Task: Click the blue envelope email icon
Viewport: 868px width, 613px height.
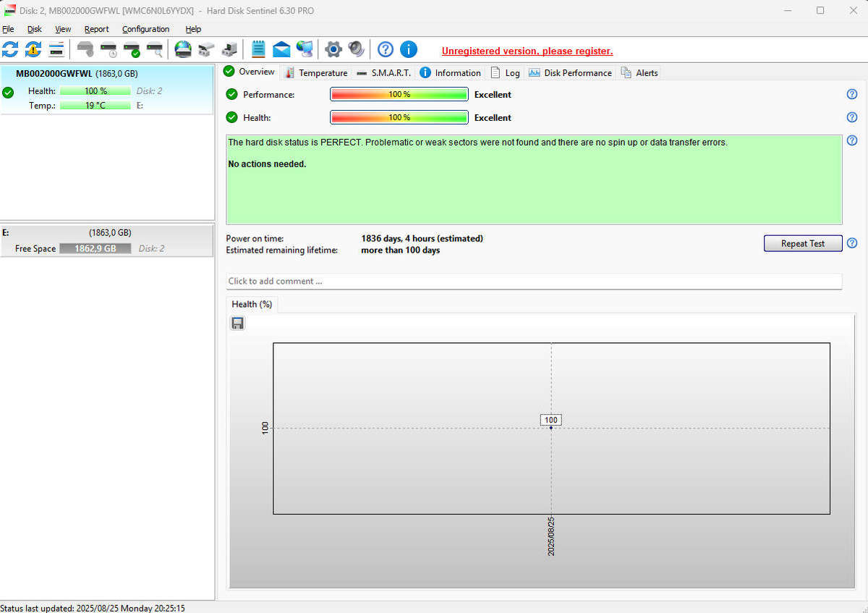Action: 281,49
